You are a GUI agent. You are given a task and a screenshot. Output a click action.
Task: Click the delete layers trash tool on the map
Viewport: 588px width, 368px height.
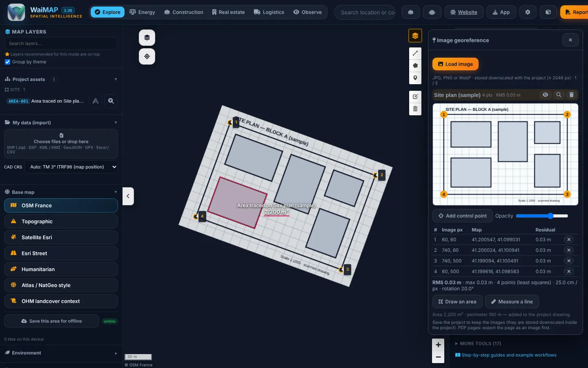pos(415,109)
